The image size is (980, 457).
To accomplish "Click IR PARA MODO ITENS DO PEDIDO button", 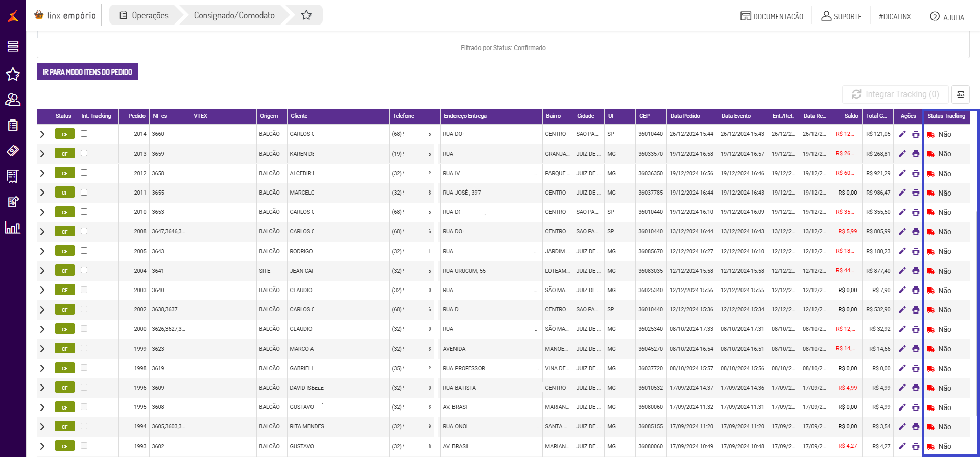I will (x=87, y=72).
